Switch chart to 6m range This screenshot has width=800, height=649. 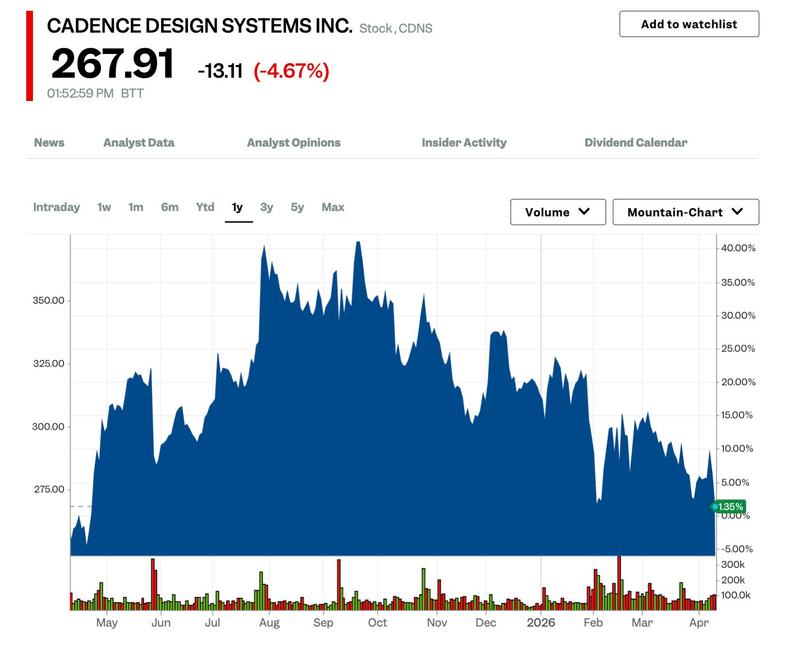click(x=170, y=207)
